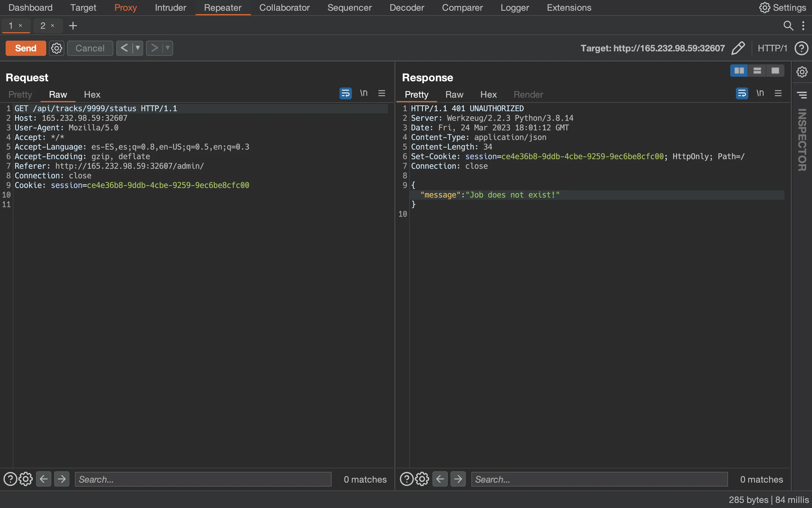Go forward to next request in history
Screen dimensions: 812x508
[x=154, y=48]
